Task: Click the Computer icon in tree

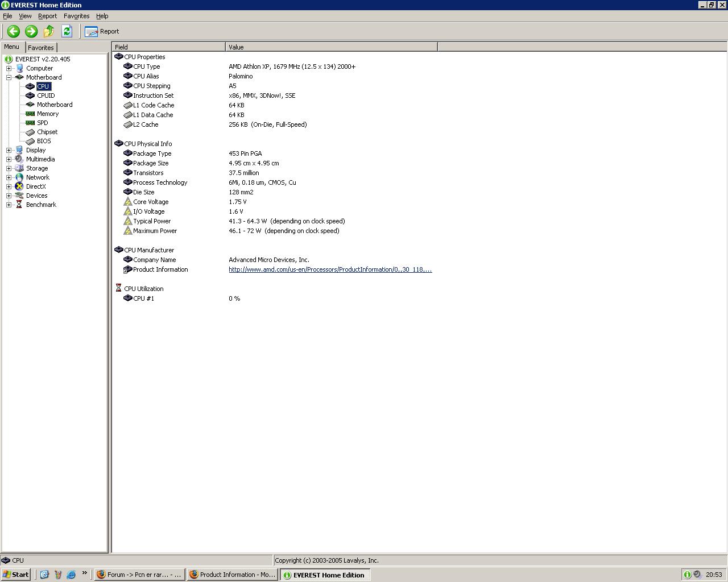Action: point(19,68)
